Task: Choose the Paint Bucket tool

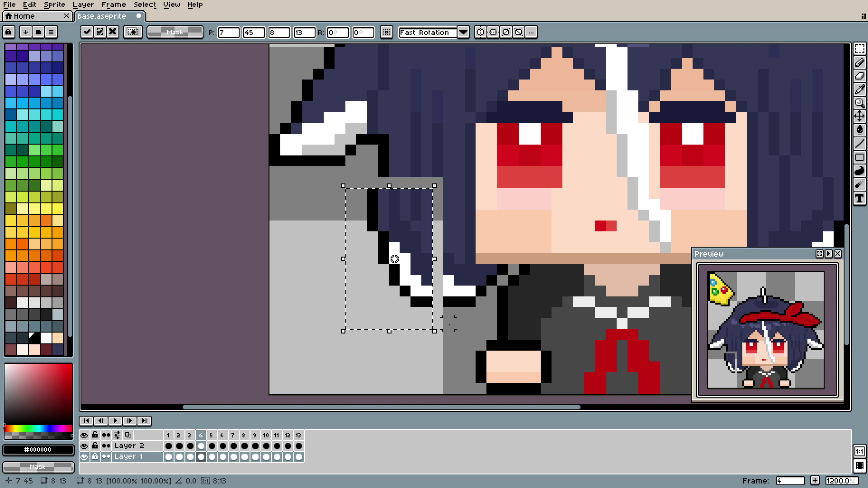Action: (x=859, y=130)
